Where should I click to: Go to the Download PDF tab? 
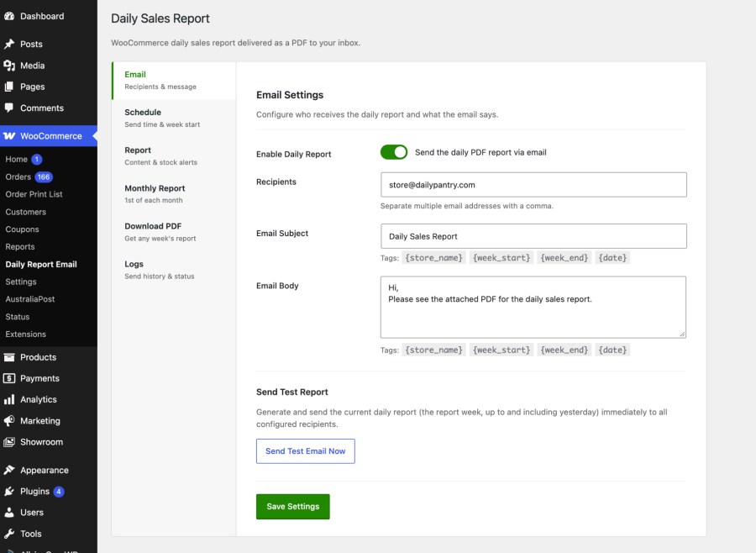coord(174,232)
